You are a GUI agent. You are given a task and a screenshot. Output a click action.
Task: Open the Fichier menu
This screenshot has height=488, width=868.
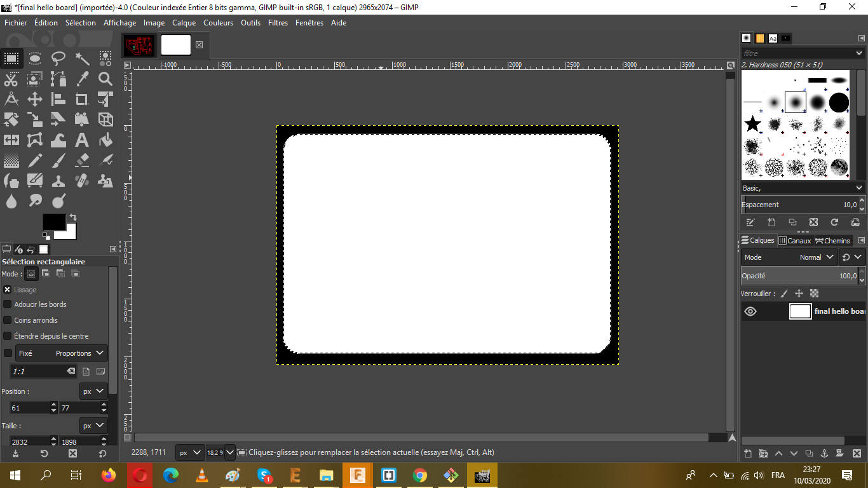(16, 23)
